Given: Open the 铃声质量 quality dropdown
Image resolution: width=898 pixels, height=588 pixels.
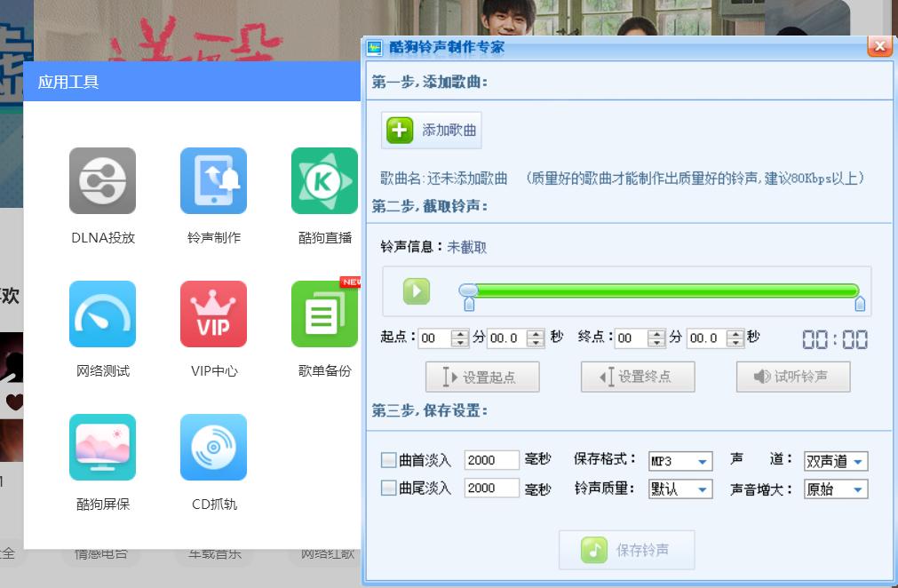Looking at the screenshot, I should click(680, 489).
